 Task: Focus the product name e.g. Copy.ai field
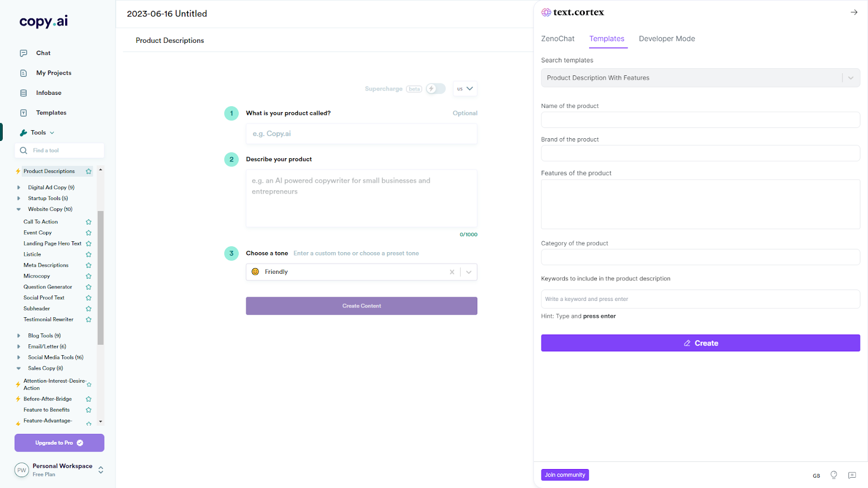[x=361, y=134]
